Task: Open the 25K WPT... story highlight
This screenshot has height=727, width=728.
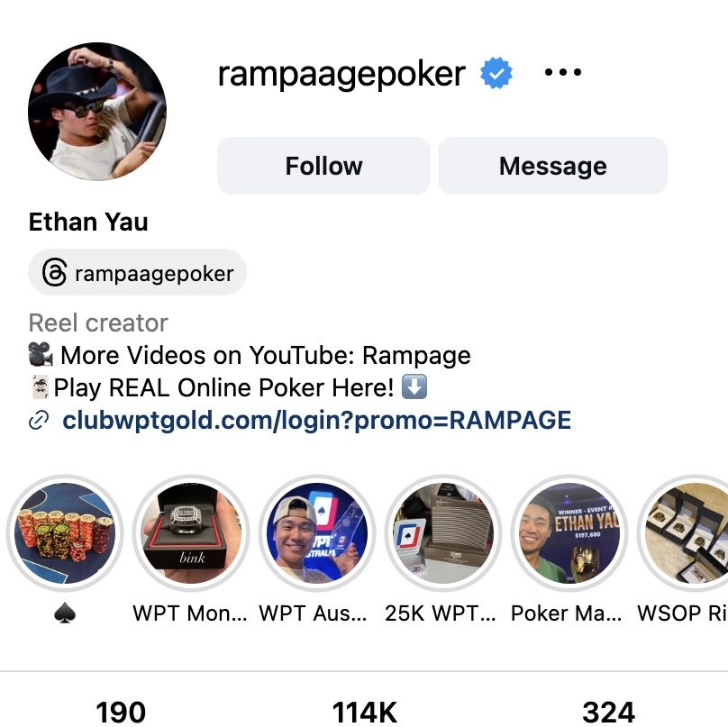Action: point(443,533)
